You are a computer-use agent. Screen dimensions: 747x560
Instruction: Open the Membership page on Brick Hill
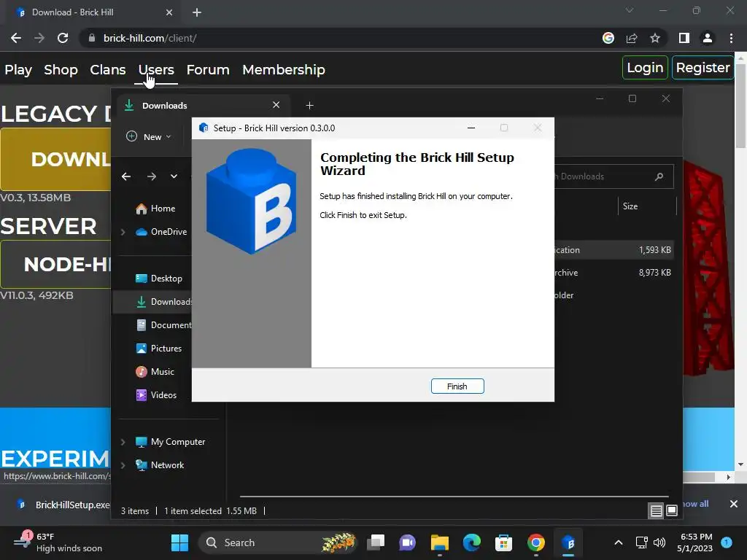click(x=284, y=69)
